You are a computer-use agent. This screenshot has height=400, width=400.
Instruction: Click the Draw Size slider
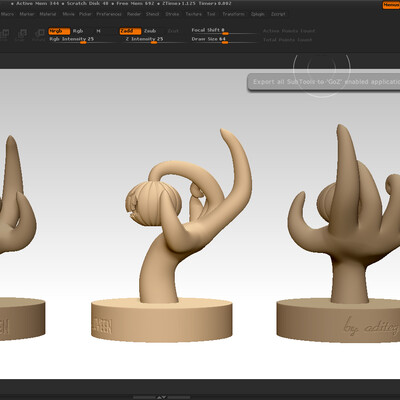pyautogui.click(x=223, y=39)
